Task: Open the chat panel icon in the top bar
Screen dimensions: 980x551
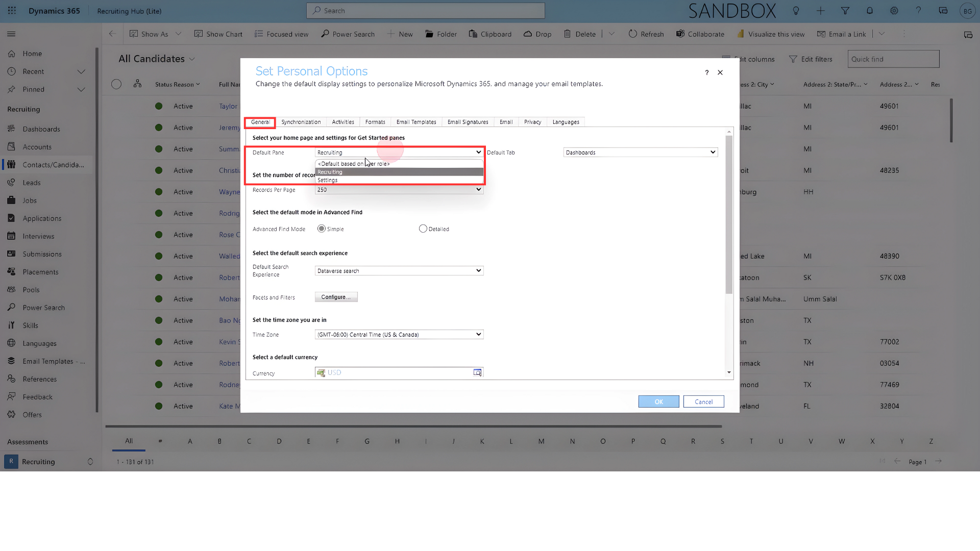Action: pos(943,11)
